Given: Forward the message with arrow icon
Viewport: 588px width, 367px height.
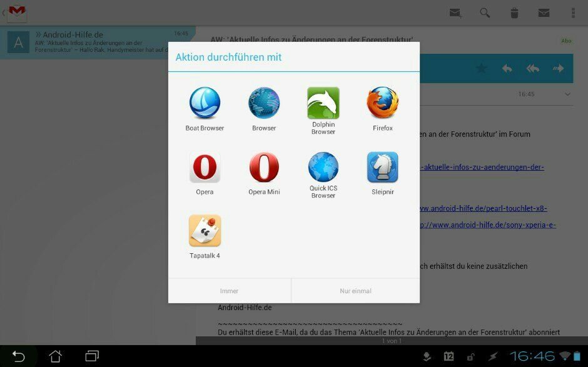Looking at the screenshot, I should point(559,68).
